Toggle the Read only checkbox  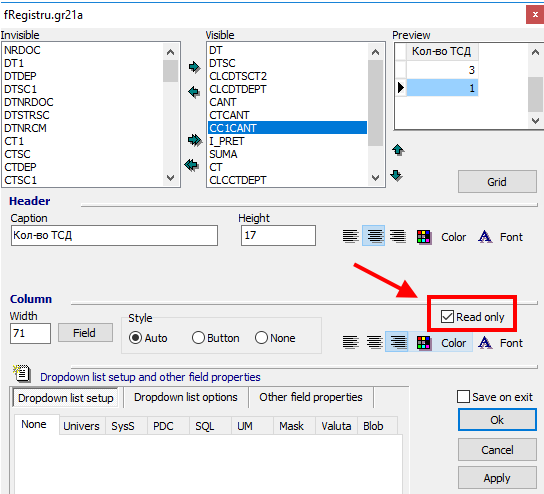[447, 316]
